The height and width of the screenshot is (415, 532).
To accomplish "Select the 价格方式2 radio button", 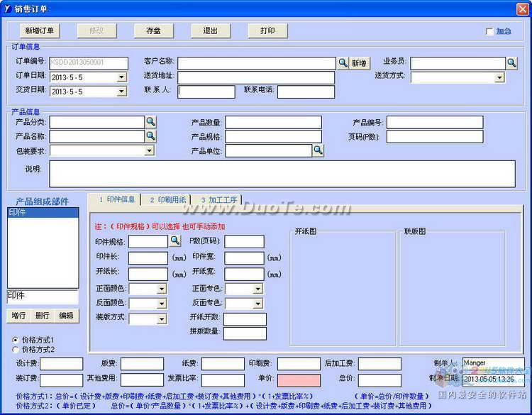I will click(x=16, y=350).
